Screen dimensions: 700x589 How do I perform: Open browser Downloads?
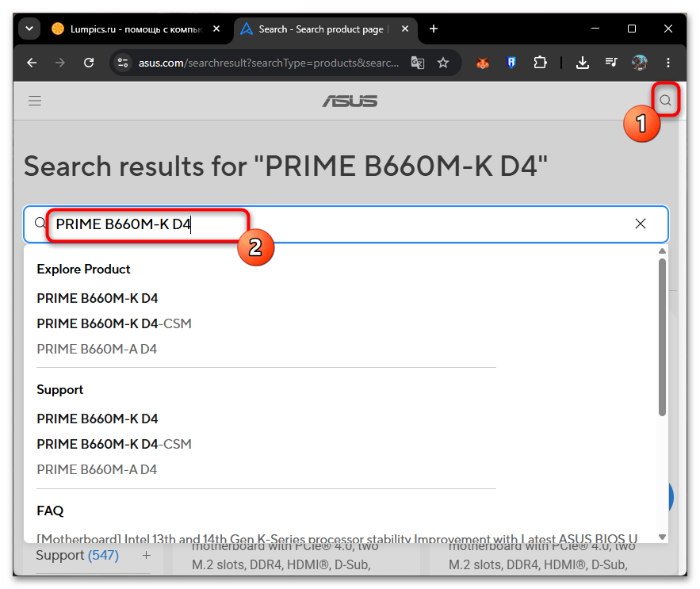(582, 63)
